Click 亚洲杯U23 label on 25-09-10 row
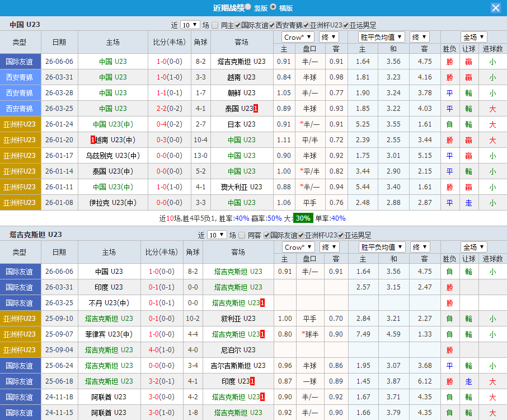Image resolution: width=507 pixels, height=420 pixels. click(x=20, y=319)
